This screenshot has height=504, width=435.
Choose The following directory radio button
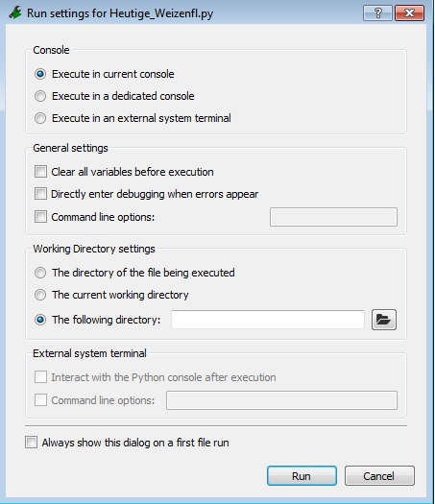pos(40,320)
